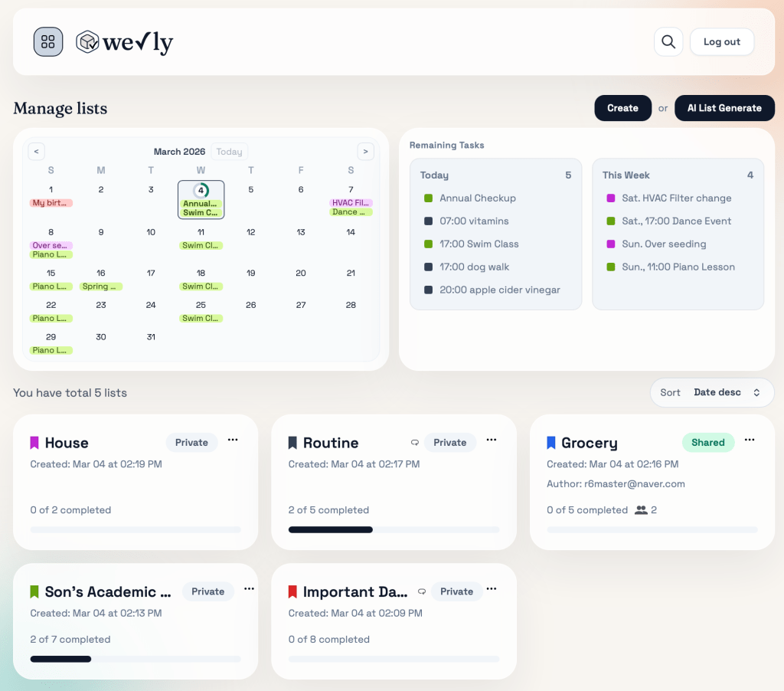Open three-dot menu on Grocery list
Screen dimensions: 784x691
point(750,440)
